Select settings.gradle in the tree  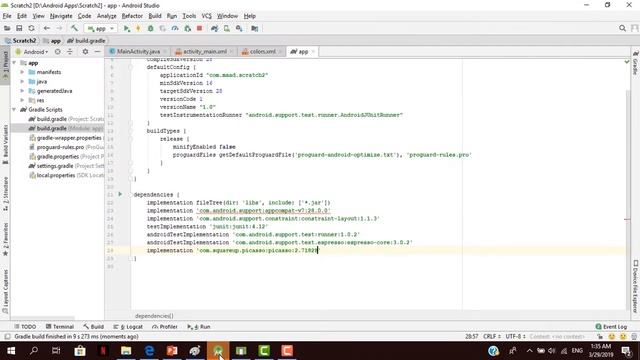tap(66, 166)
